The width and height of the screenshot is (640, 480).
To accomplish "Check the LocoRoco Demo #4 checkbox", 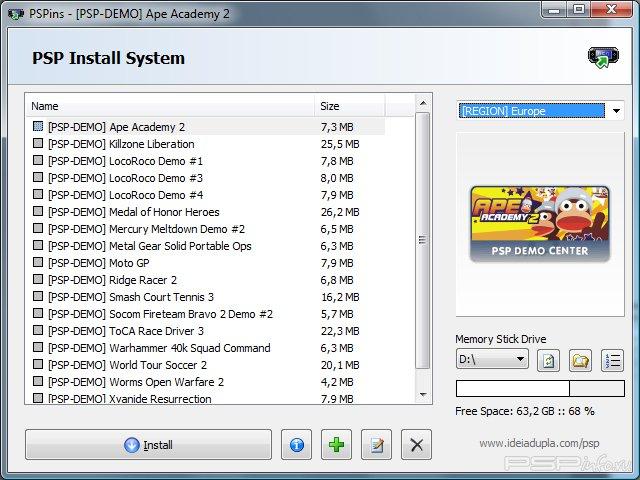I will [38, 194].
